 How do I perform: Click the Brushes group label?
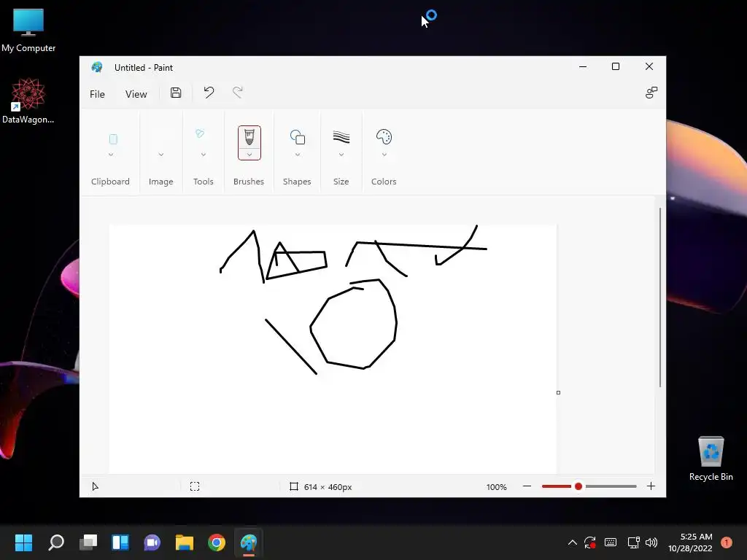[x=249, y=182]
